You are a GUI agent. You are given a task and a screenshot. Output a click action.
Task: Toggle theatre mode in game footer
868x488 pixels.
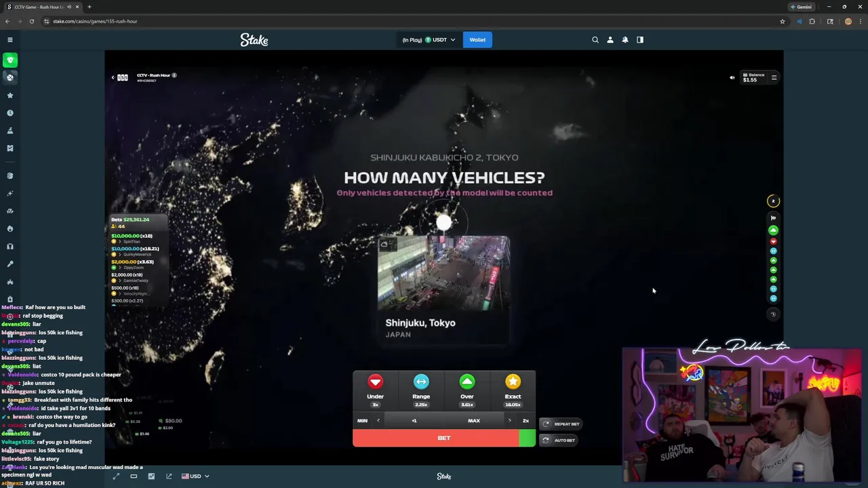pos(134,476)
